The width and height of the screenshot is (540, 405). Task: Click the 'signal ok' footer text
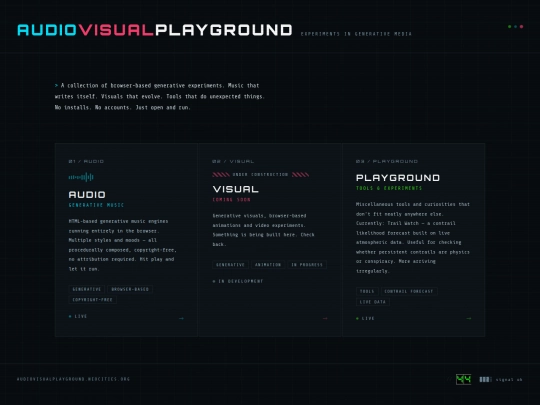coord(509,380)
